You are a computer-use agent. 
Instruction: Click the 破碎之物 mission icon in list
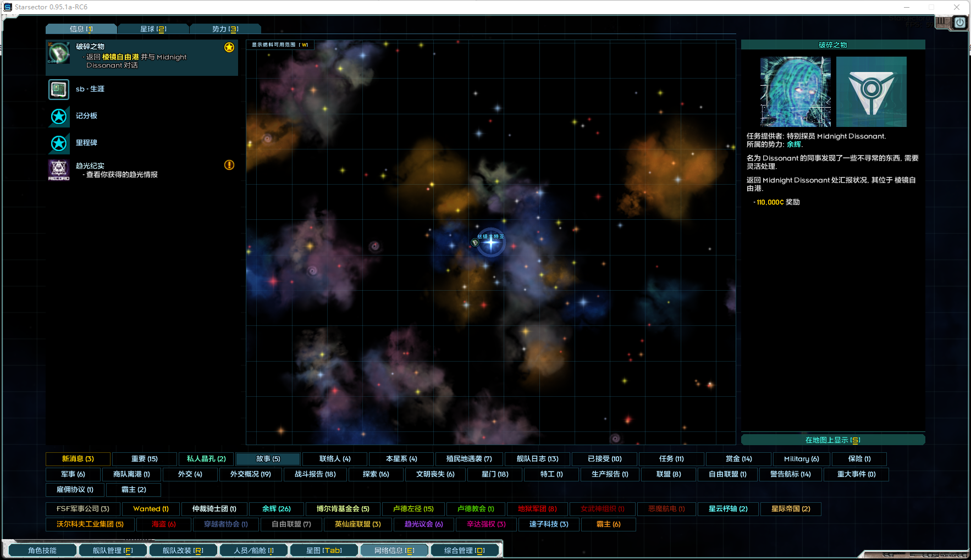pos(59,53)
